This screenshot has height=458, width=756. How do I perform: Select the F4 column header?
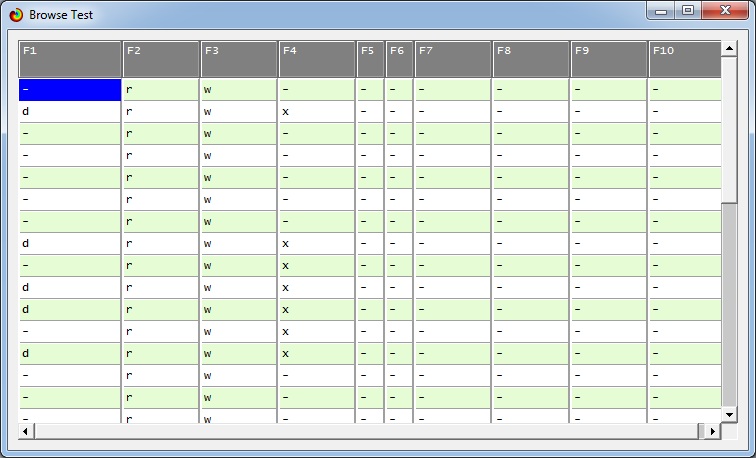pyautogui.click(x=317, y=59)
